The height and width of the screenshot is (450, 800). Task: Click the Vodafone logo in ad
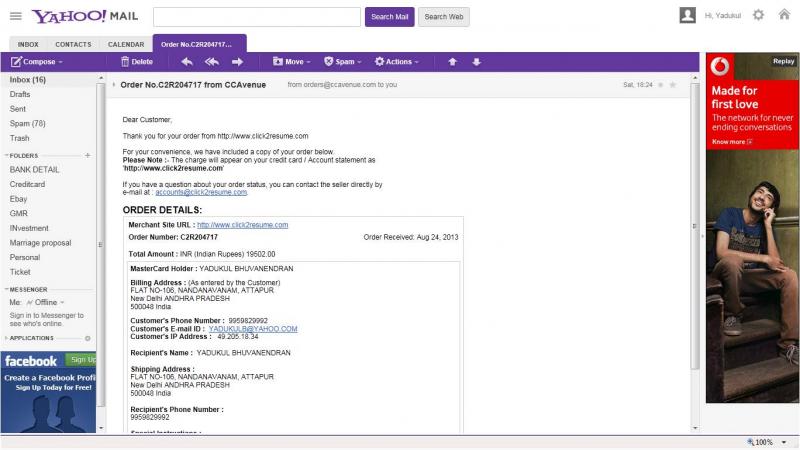point(719,67)
